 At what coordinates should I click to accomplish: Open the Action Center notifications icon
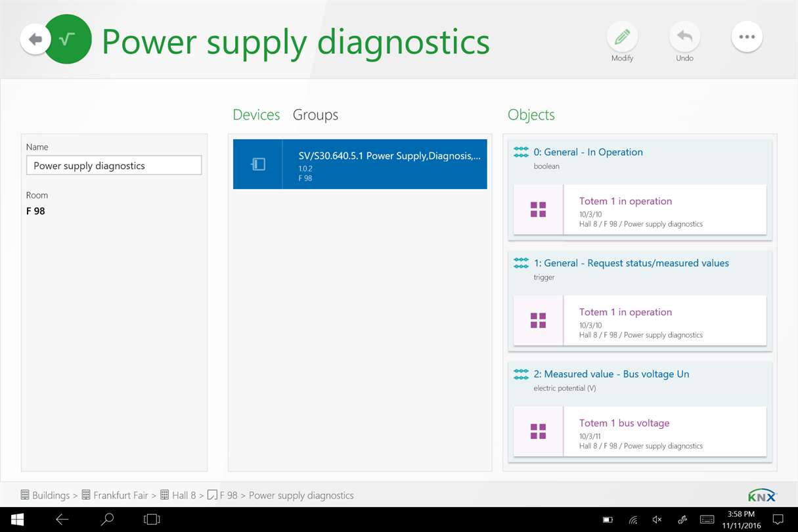(x=778, y=520)
